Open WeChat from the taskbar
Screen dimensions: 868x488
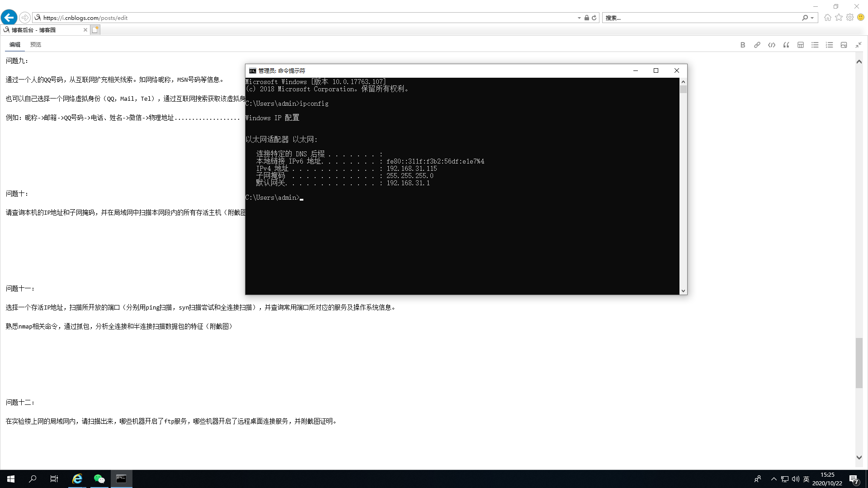99,479
